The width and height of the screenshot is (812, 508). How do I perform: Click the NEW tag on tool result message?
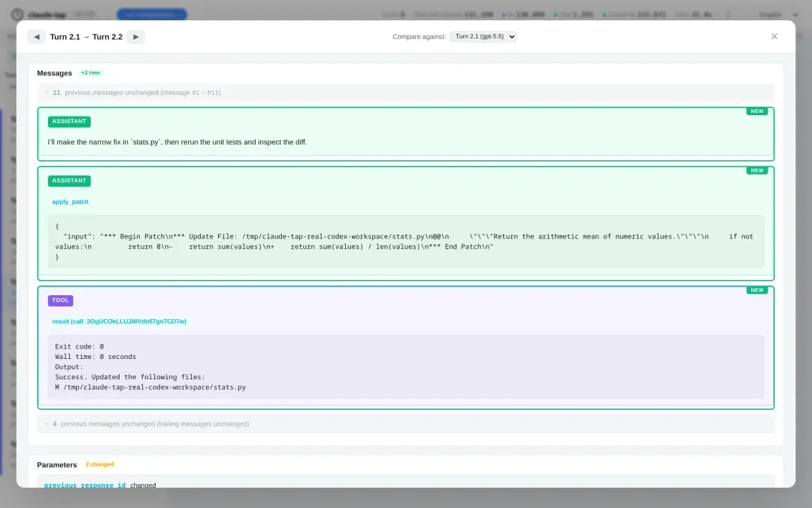756,291
